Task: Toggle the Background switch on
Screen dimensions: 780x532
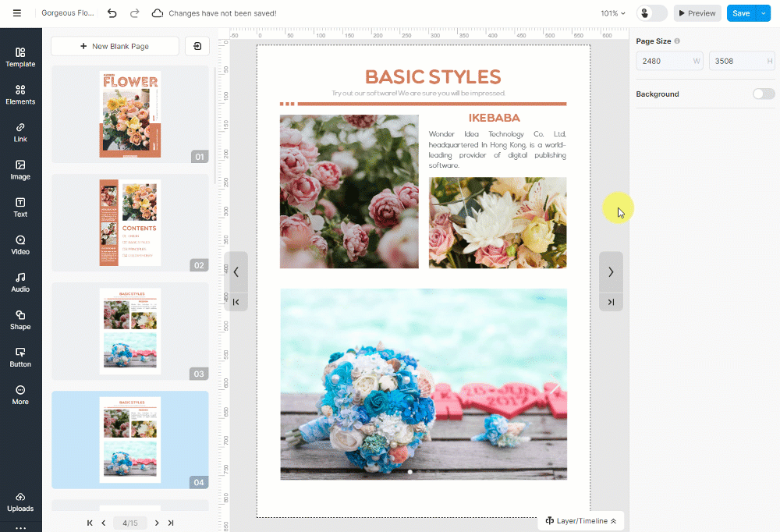Action: point(764,94)
